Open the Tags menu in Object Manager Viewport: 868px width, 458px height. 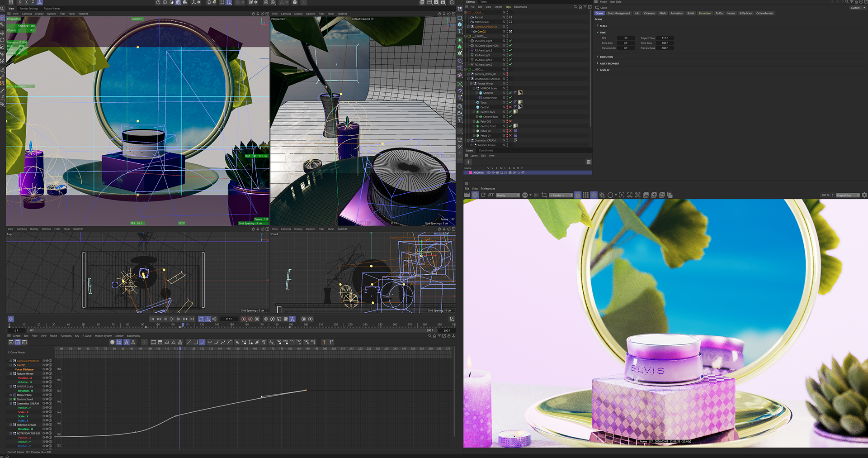click(x=508, y=7)
